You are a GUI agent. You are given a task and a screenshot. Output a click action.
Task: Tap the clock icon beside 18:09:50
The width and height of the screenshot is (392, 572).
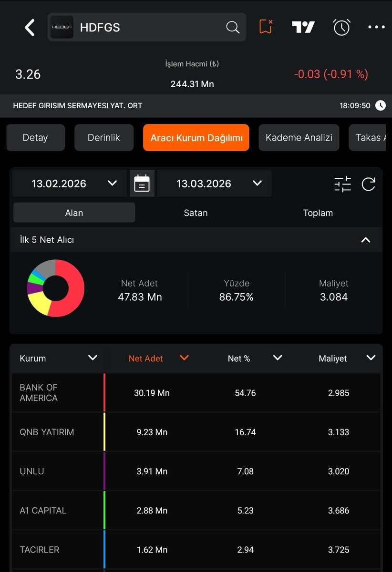click(381, 105)
